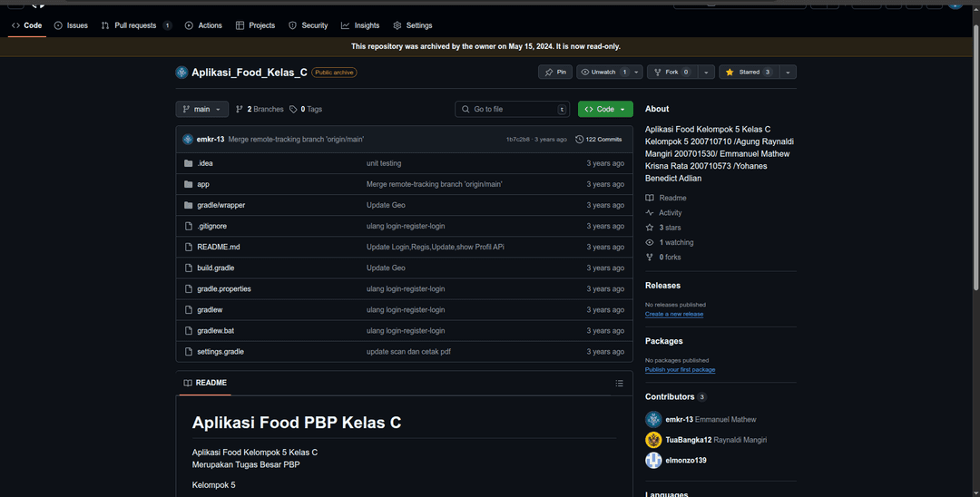
Task: Expand the main branch dropdown
Action: pyautogui.click(x=201, y=109)
